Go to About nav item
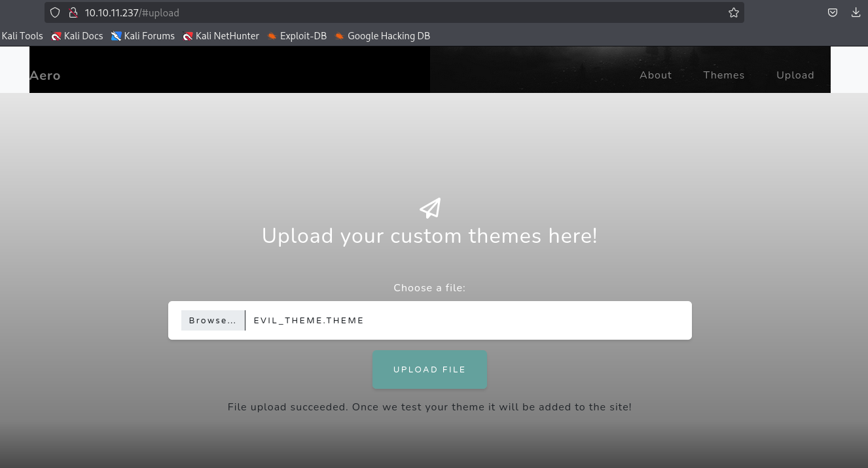868x468 pixels. (655, 75)
